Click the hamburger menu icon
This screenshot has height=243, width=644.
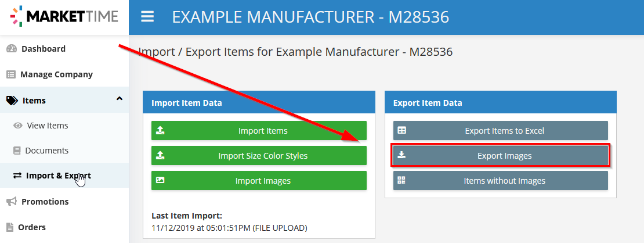click(147, 17)
